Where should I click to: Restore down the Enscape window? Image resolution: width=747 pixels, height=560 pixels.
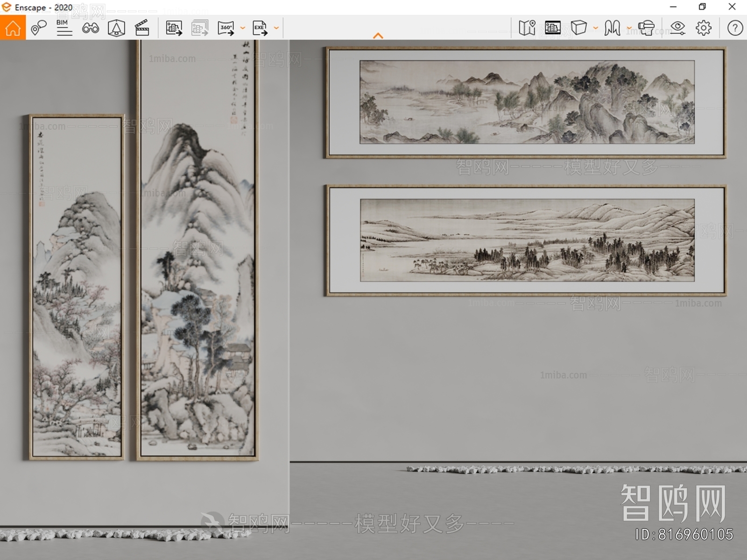click(702, 7)
